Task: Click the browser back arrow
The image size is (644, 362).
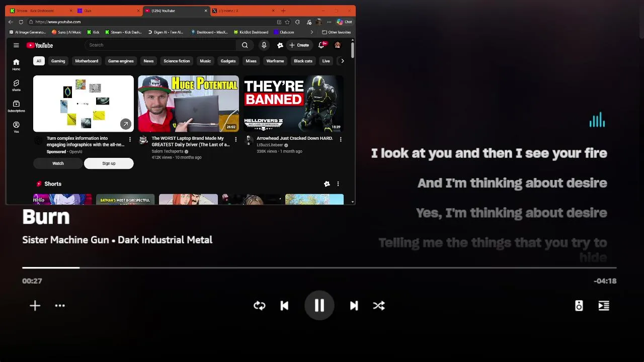Action: coord(11,22)
